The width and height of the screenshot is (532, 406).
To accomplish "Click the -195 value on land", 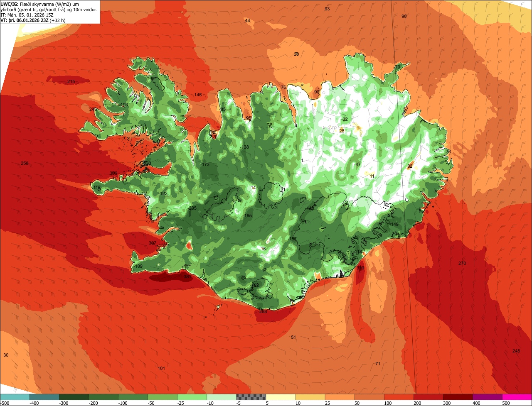I will click(247, 215).
